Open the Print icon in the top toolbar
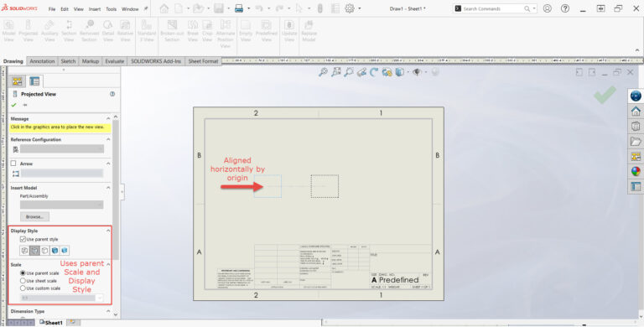The image size is (644, 327). pos(239,8)
